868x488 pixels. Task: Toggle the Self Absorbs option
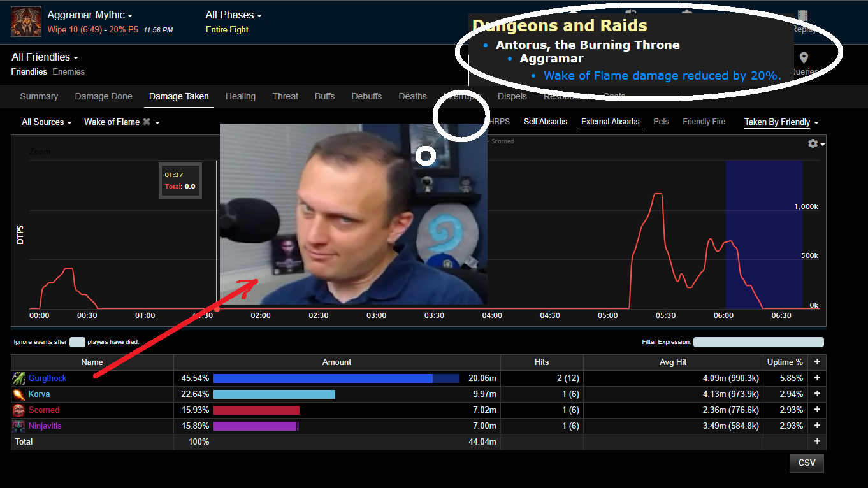(546, 122)
